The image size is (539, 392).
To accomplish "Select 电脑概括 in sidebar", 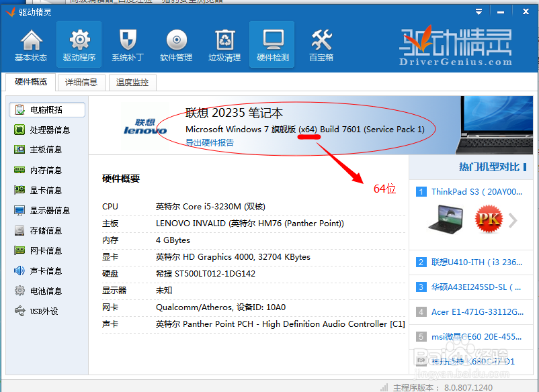I will tap(47, 110).
